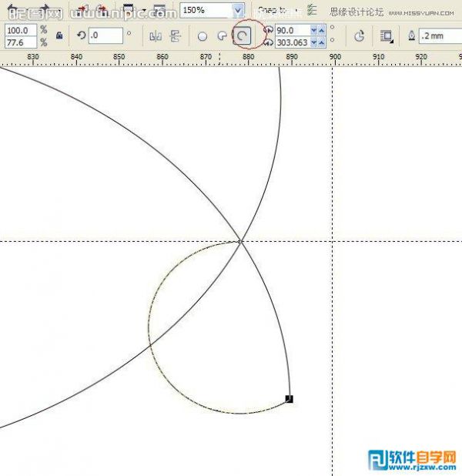Click ruler mark 850

coord(119,56)
